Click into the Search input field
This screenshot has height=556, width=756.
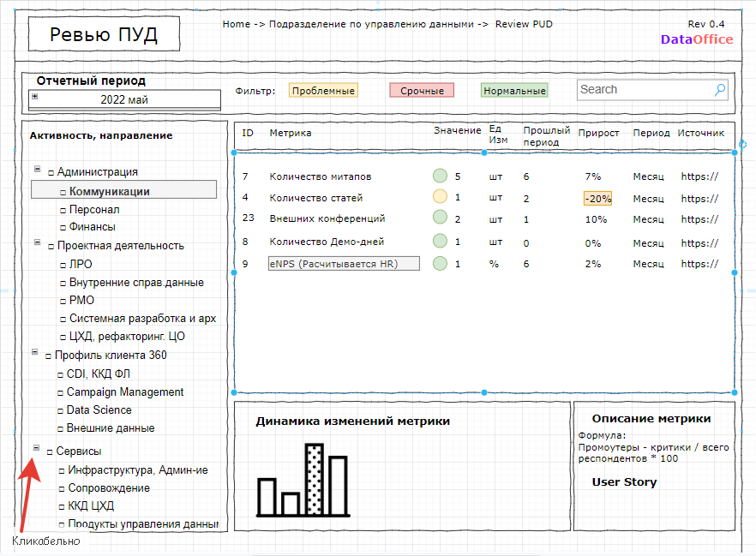pos(645,90)
